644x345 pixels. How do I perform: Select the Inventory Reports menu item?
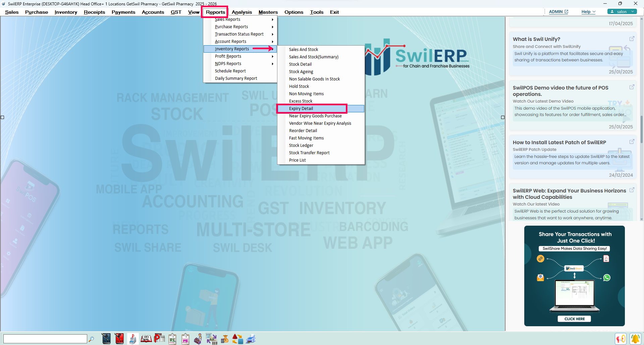pyautogui.click(x=240, y=49)
